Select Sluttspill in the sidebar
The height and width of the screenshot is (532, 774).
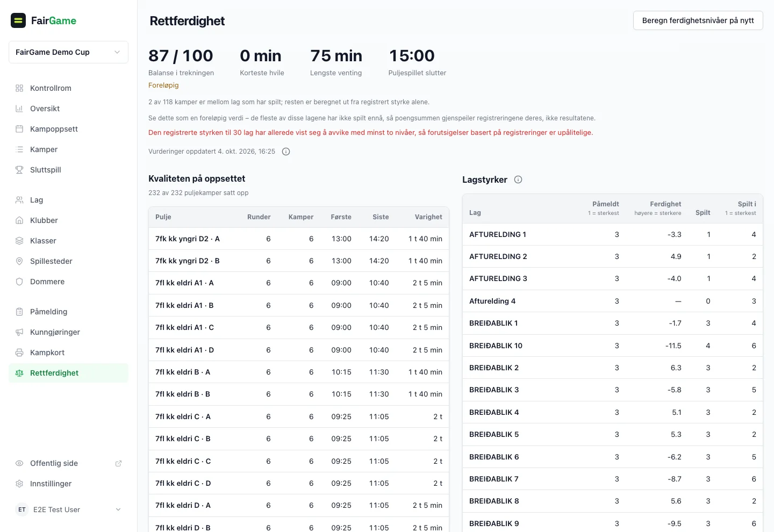click(68, 170)
